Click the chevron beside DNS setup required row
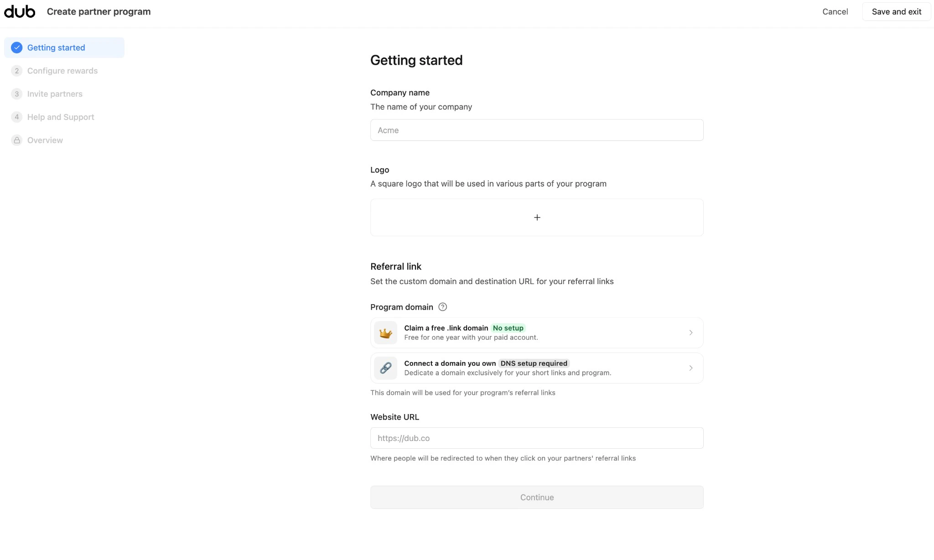 click(x=690, y=368)
